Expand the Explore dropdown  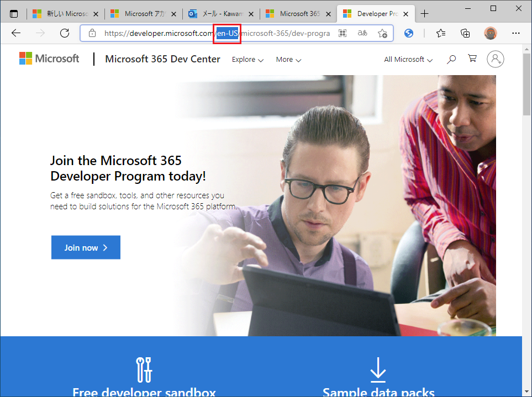click(247, 59)
